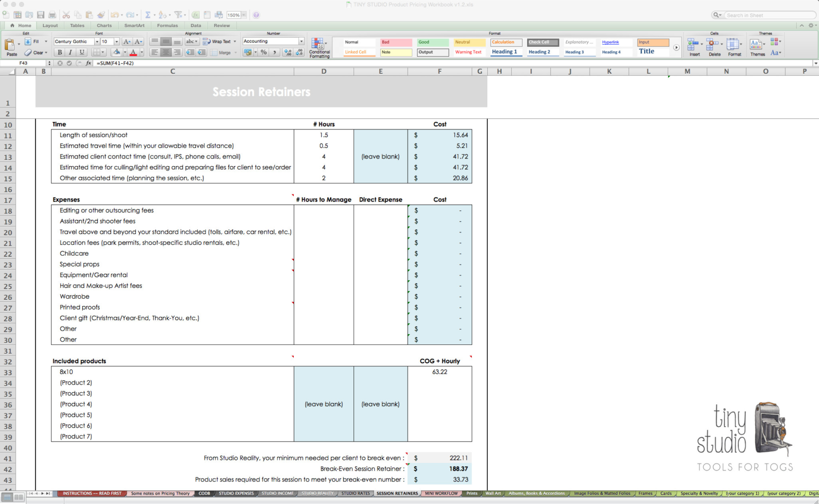
Task: Click the Undo arrow icon
Action: click(114, 15)
